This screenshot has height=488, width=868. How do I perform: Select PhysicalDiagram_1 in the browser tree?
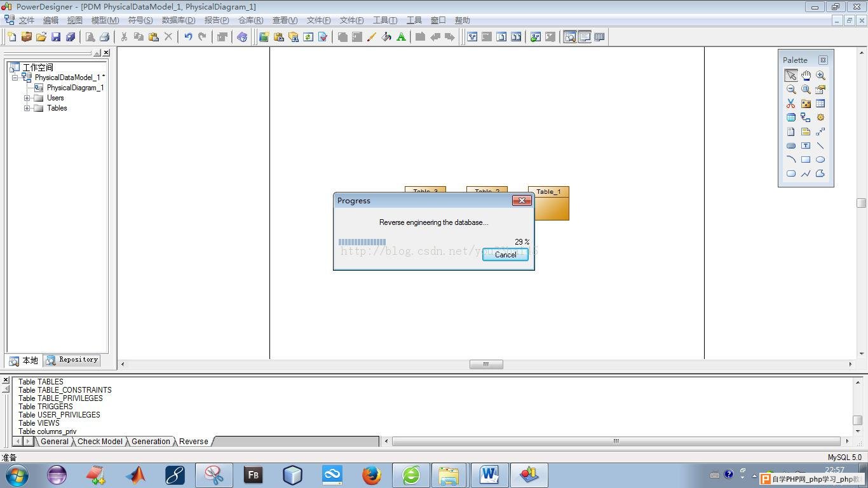tap(74, 88)
